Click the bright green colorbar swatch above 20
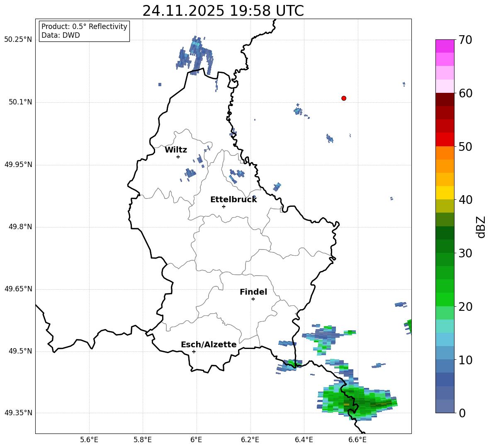Screen dimensions: 491x448 (445, 299)
